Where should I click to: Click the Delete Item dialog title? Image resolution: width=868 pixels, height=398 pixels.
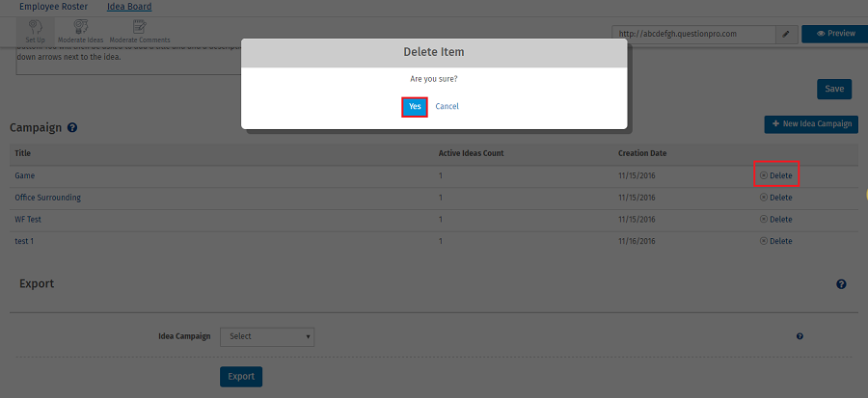click(434, 52)
